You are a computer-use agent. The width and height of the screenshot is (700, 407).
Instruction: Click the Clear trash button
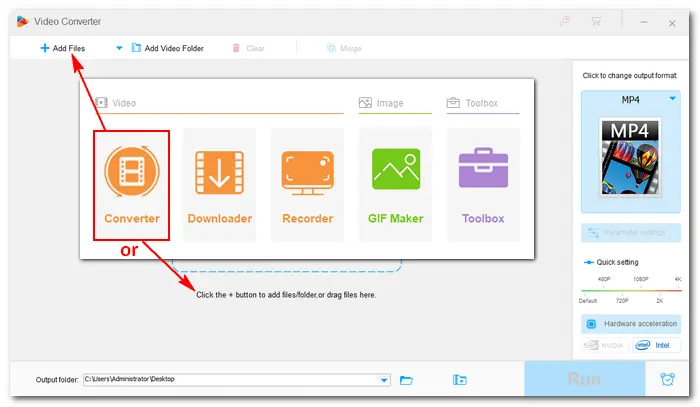tap(249, 48)
